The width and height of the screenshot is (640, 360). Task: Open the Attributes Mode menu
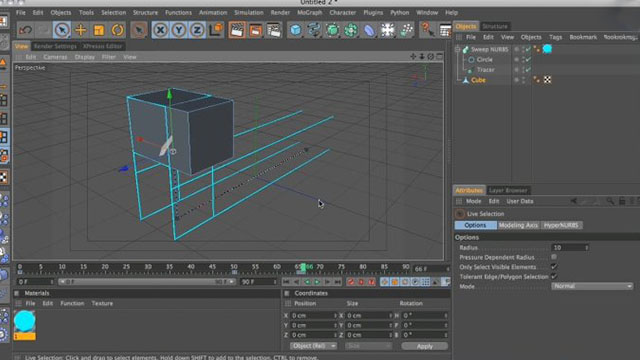pyautogui.click(x=473, y=201)
